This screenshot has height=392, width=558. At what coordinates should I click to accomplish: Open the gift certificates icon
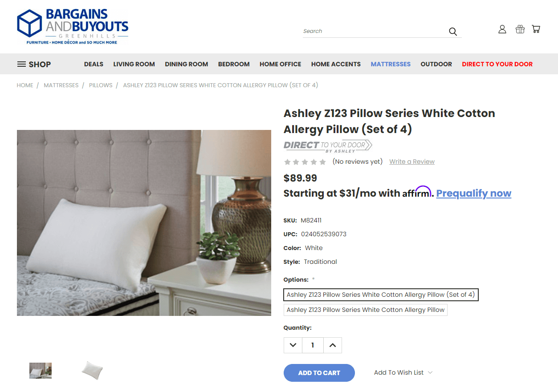tap(520, 29)
